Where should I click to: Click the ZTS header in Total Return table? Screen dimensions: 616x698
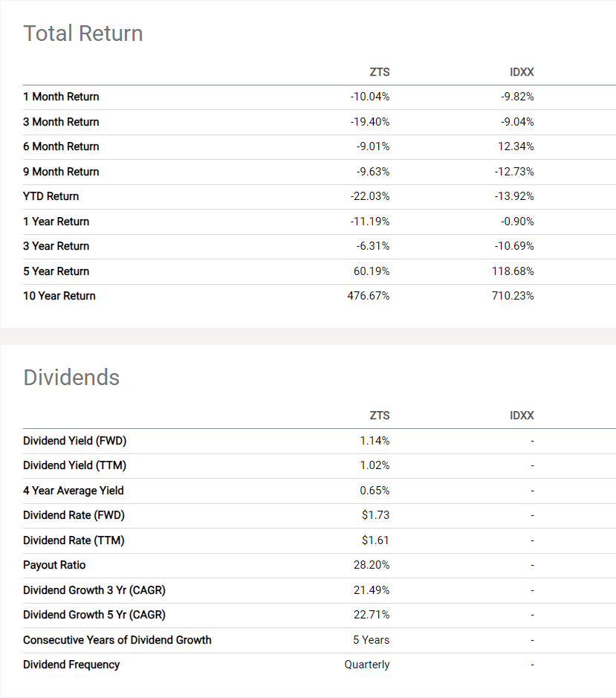[x=379, y=72]
